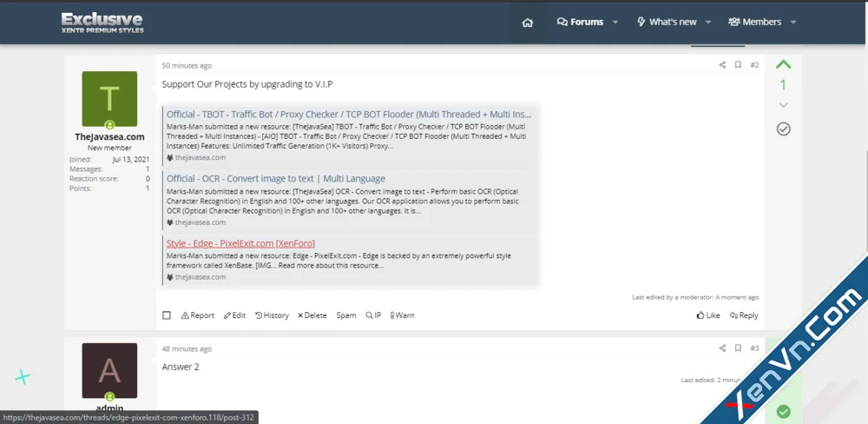Open the What's new nav tab
This screenshot has height=424, width=868.
coord(667,23)
